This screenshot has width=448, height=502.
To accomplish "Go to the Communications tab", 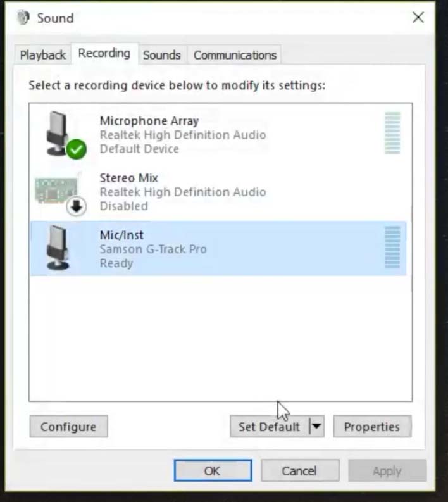I will 235,55.
